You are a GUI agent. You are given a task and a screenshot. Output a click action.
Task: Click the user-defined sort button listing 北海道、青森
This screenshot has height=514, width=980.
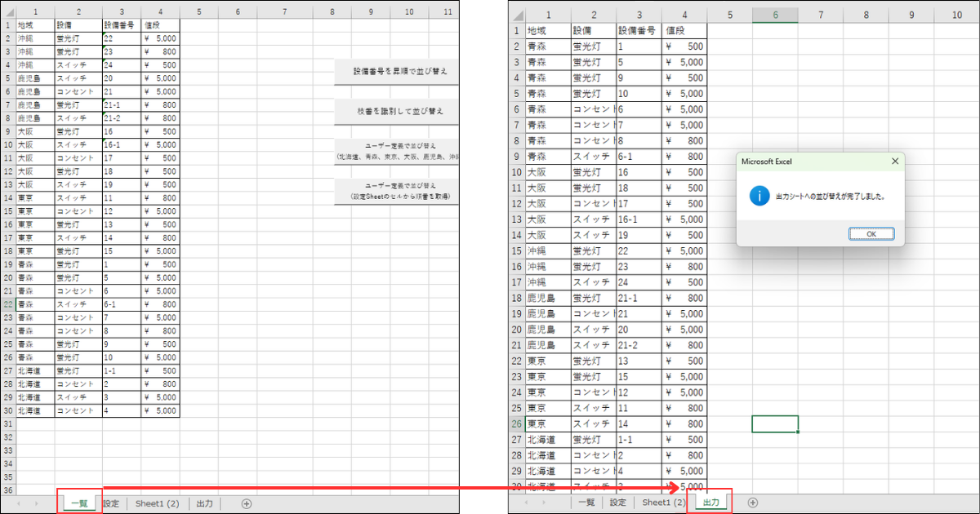(397, 151)
